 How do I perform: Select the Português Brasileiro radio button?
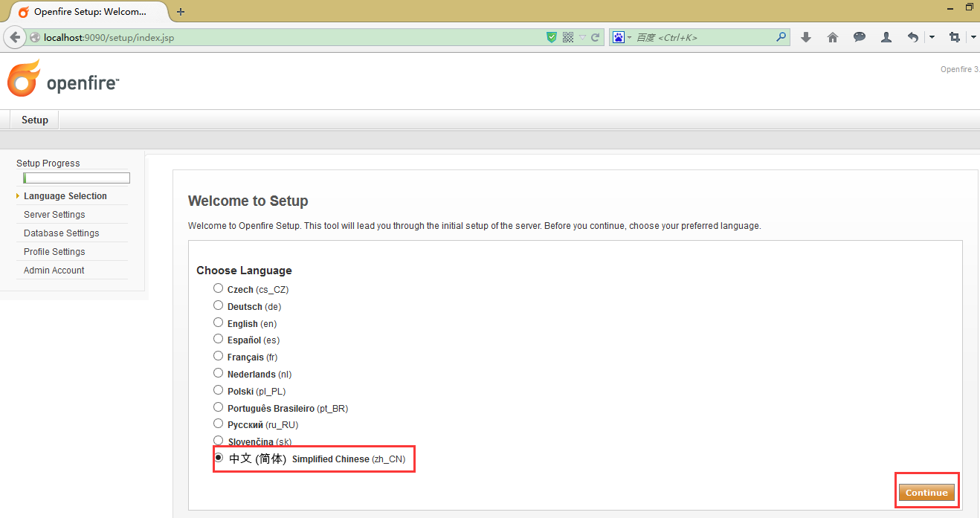218,407
